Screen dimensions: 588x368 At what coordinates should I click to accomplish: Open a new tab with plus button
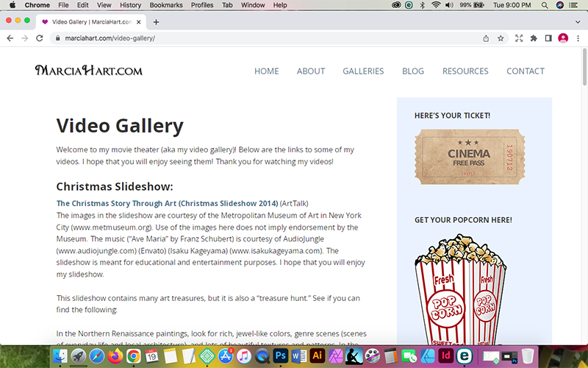pos(156,22)
